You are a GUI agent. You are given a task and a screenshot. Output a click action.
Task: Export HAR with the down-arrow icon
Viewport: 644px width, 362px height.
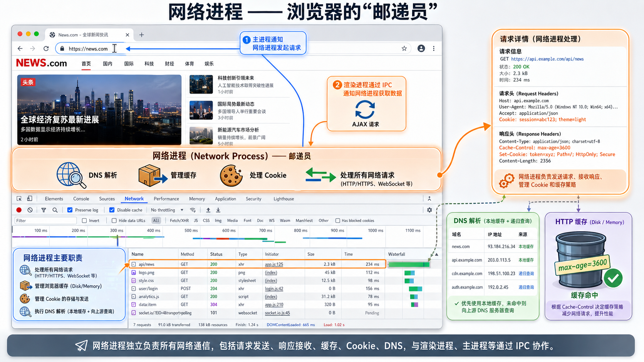tap(218, 210)
